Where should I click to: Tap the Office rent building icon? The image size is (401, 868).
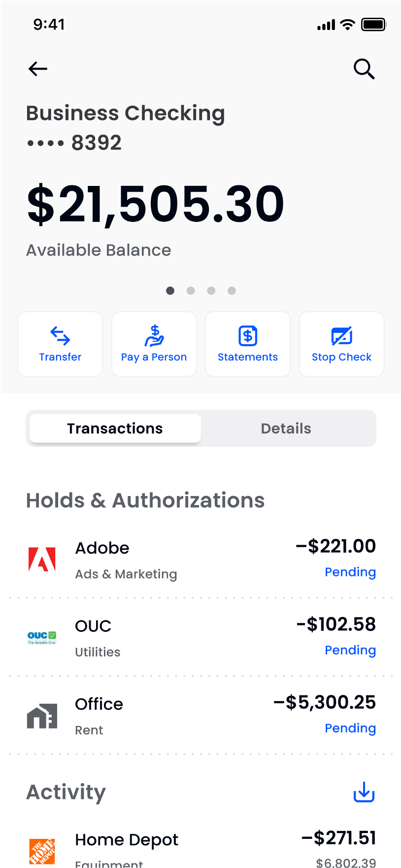click(42, 716)
